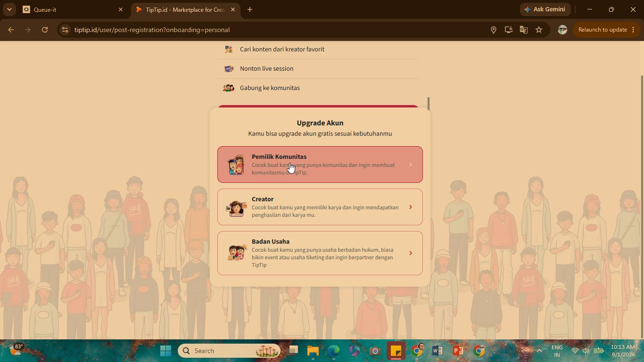
Task: Reload the TipTip page
Action: tap(45, 30)
